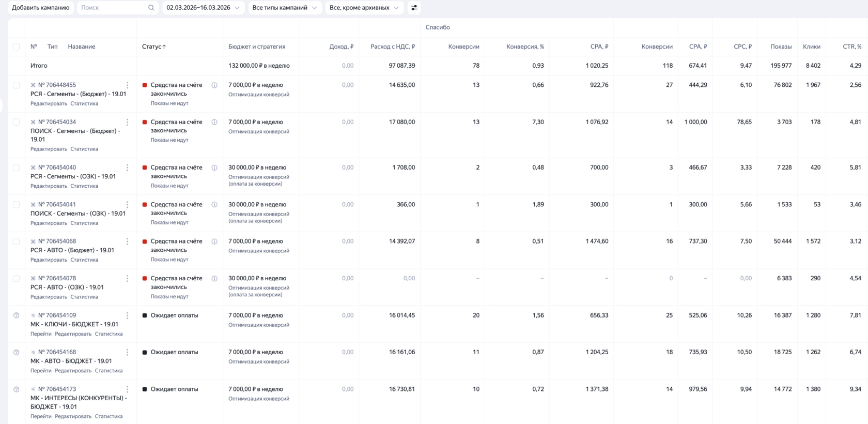
Task: Click the 'Спасибо' group header
Action: pos(438,27)
